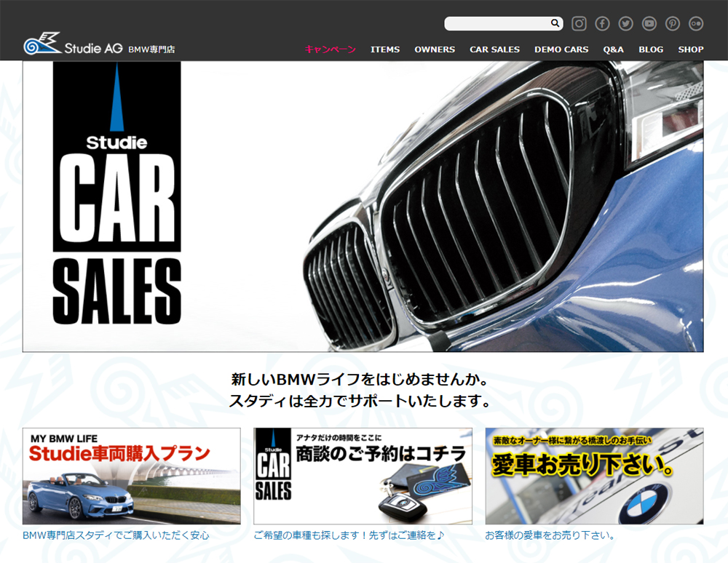Open the 商談のご予約はコチラ banner
Viewport: 728px width, 563px height.
coord(363,476)
